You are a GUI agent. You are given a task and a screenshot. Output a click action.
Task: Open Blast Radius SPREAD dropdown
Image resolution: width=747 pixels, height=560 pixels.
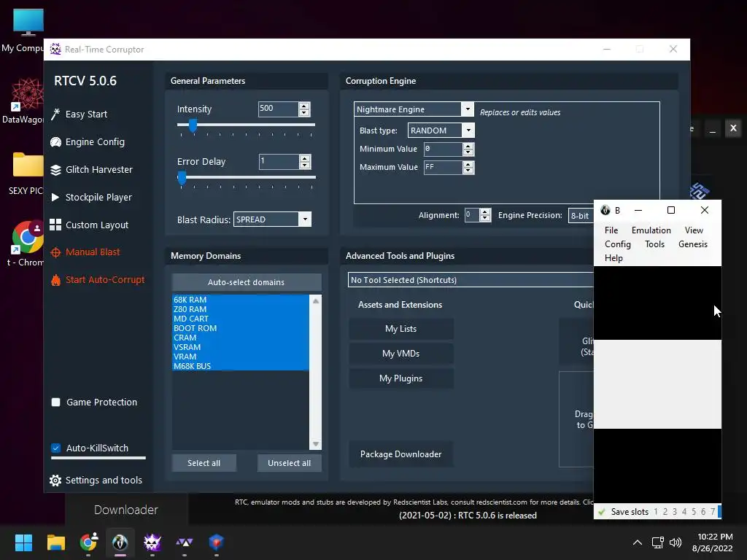tap(305, 219)
